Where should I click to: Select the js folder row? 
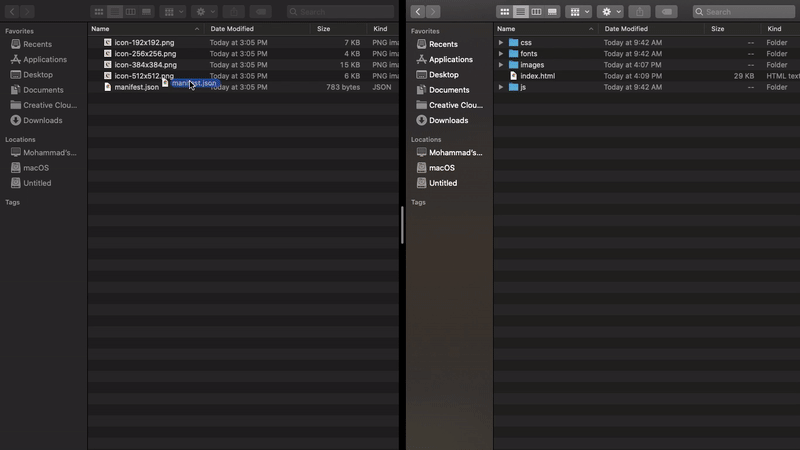647,87
